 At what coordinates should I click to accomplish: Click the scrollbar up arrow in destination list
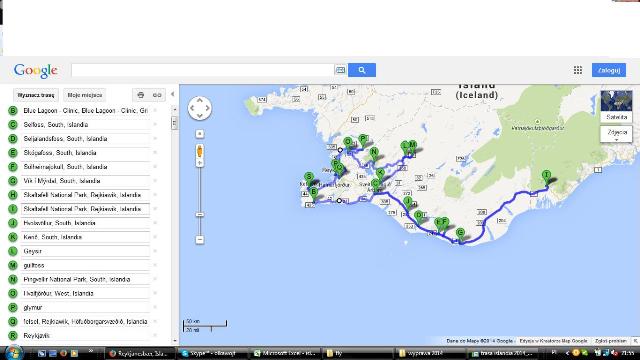175,110
